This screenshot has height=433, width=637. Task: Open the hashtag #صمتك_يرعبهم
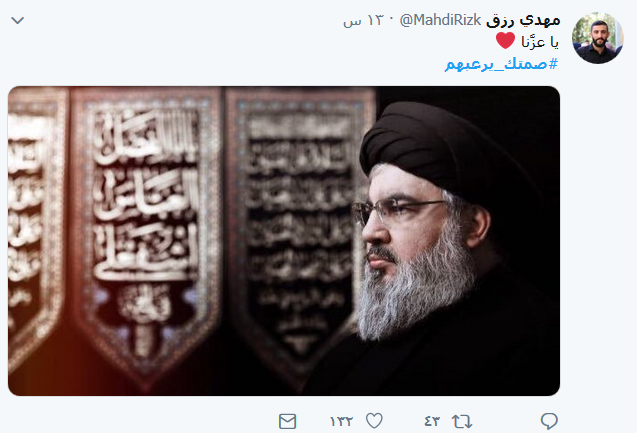pos(501,64)
